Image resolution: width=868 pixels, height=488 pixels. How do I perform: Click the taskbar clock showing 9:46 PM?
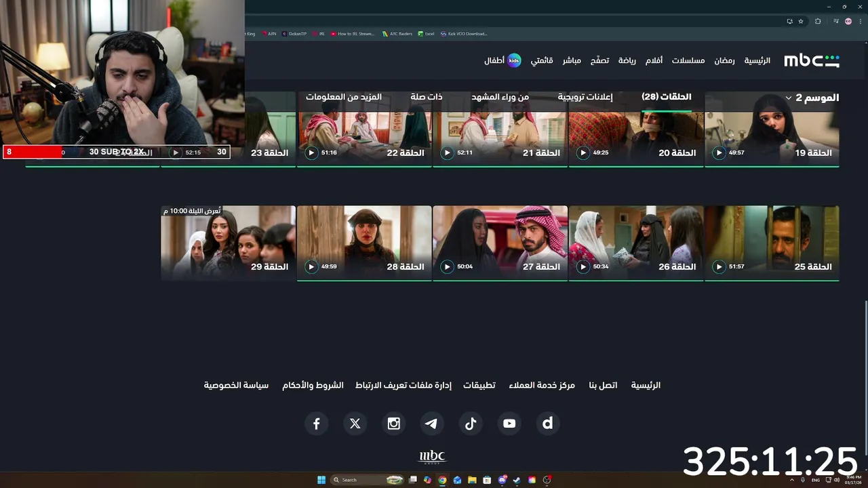point(853,480)
